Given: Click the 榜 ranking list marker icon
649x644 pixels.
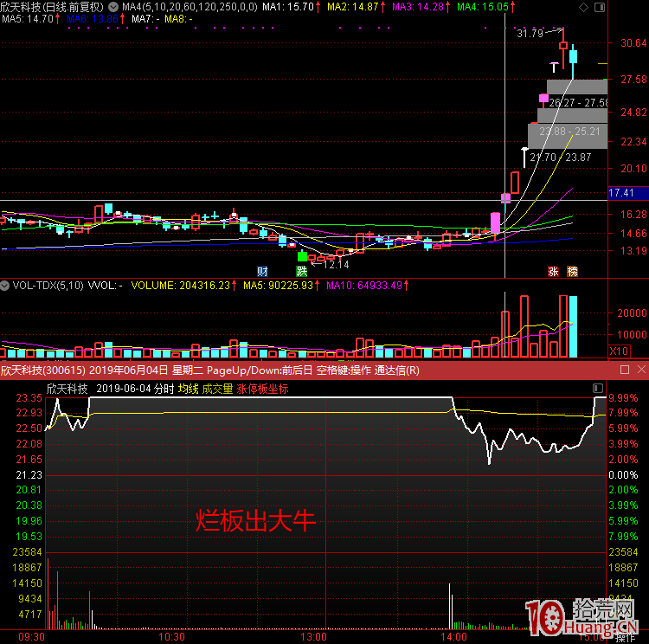Looking at the screenshot, I should (573, 271).
